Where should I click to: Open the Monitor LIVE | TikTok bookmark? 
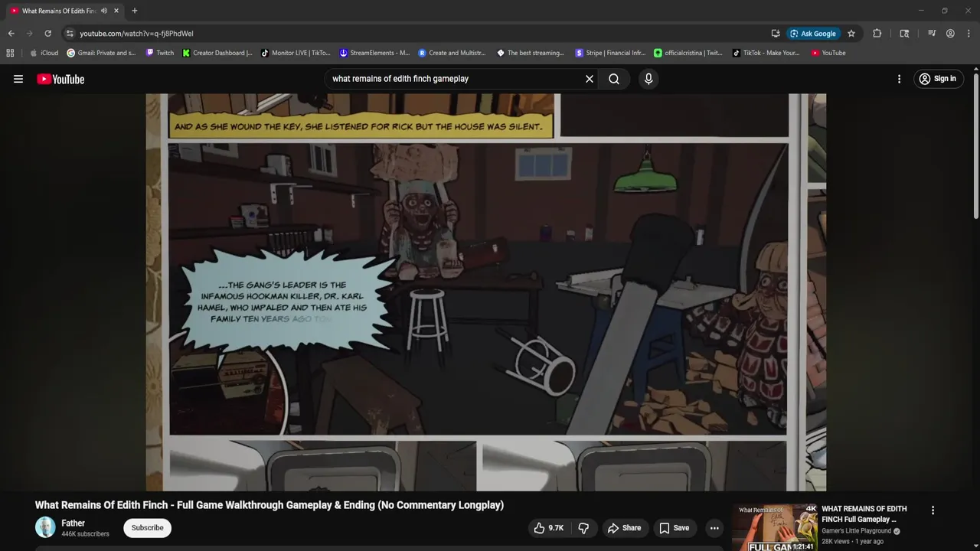(x=296, y=53)
